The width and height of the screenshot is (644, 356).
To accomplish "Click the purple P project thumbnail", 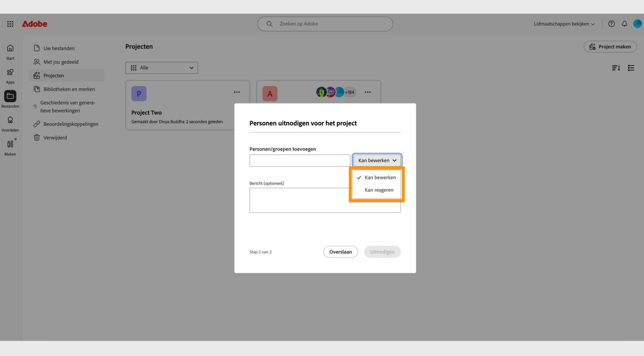I will (139, 94).
